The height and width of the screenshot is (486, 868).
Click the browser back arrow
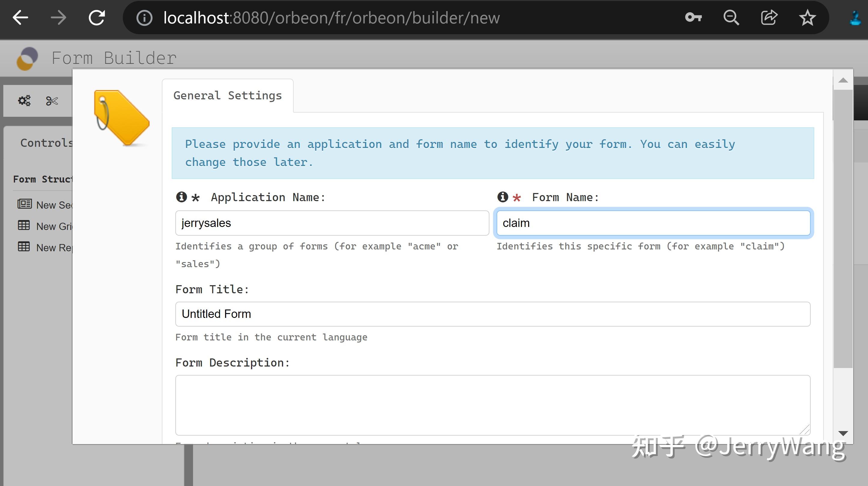coord(20,17)
